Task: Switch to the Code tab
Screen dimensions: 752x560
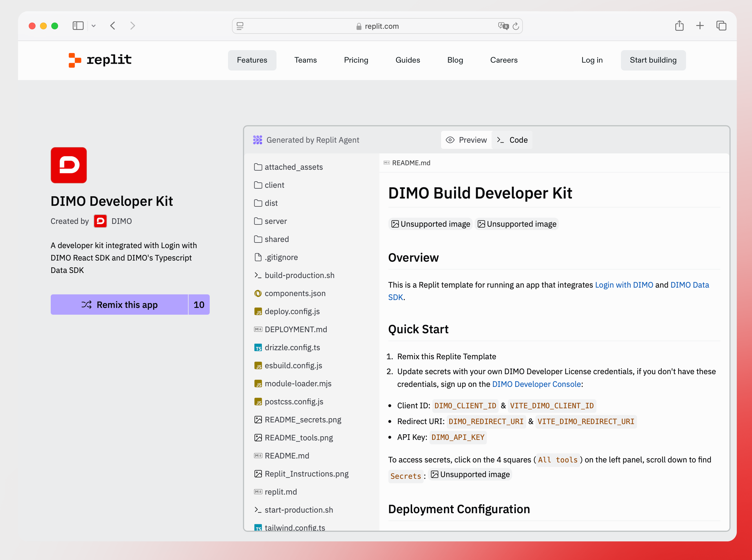Action: coord(512,140)
